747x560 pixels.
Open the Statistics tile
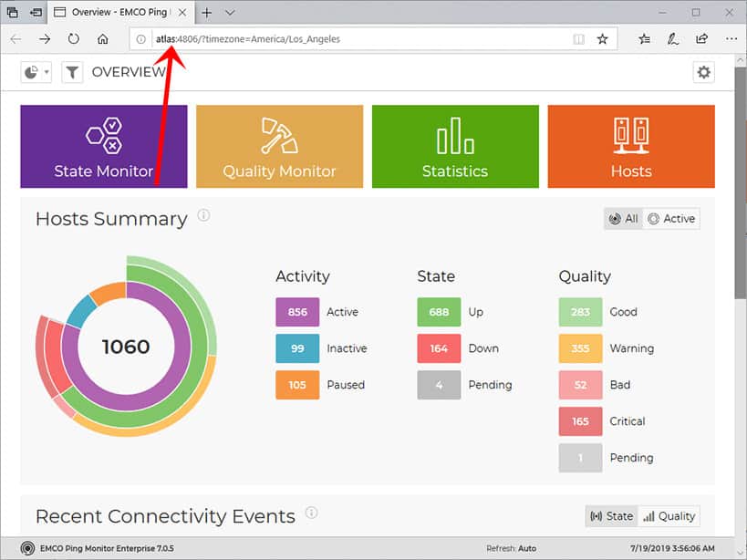455,146
